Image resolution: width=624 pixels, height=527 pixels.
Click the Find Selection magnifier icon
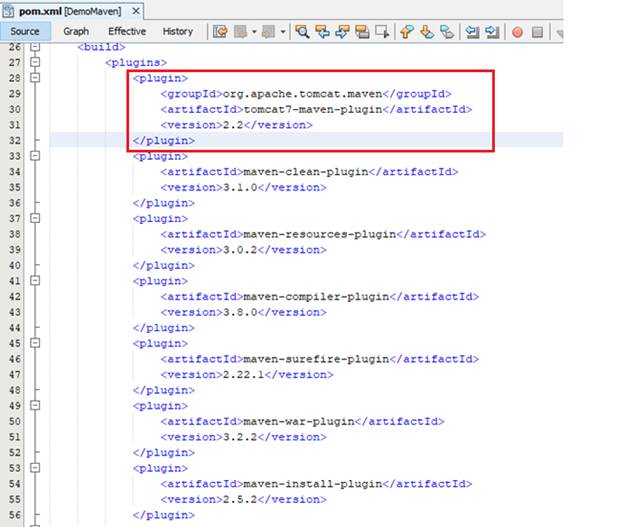click(302, 31)
